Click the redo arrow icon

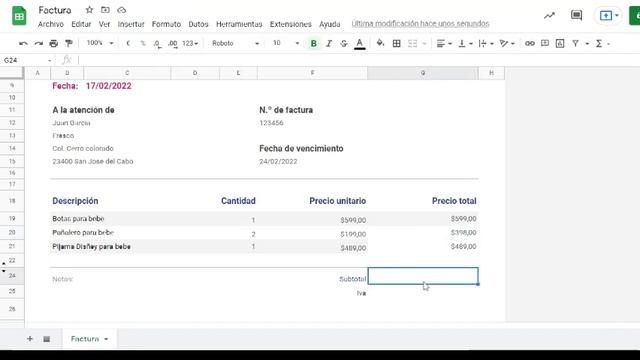pyautogui.click(x=38, y=43)
